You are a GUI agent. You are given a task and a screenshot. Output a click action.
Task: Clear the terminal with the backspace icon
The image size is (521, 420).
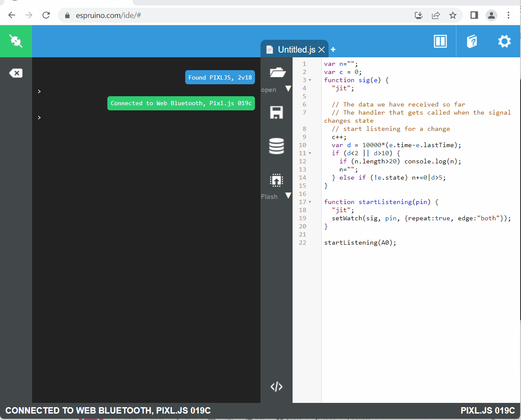coord(16,73)
